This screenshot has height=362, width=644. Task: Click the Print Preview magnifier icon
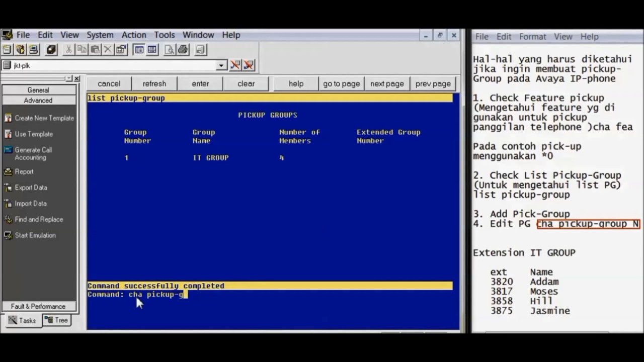pyautogui.click(x=170, y=49)
